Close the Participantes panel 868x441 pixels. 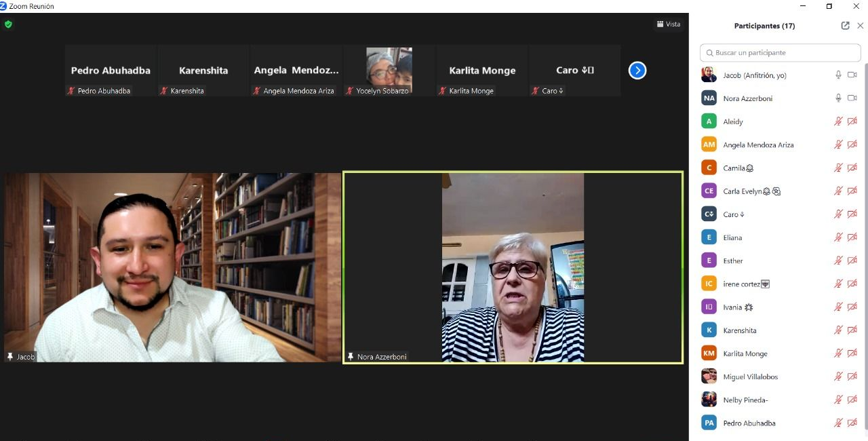point(861,26)
